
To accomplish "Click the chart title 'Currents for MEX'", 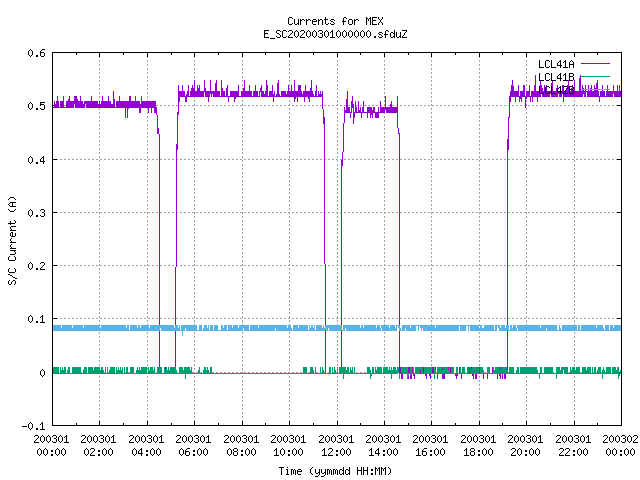I will (335, 21).
